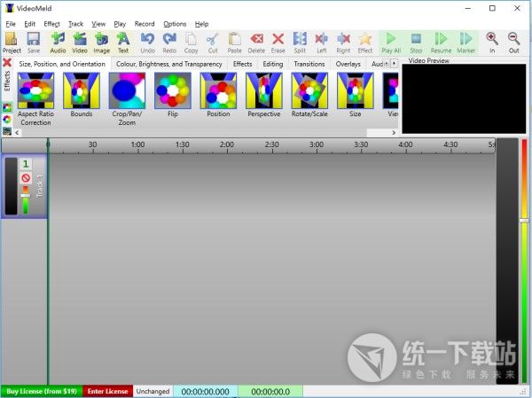Viewport: 532px width, 398px height.
Task: Add a Marker from toolbar
Action: click(x=465, y=42)
